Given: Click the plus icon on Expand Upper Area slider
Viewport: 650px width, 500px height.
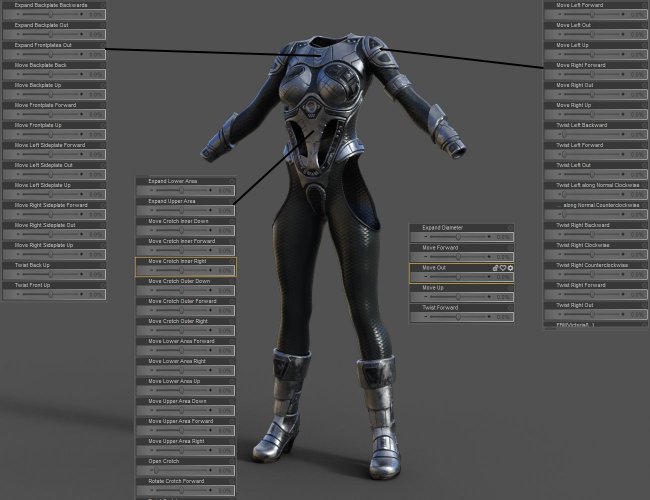Looking at the screenshot, I should 211,210.
